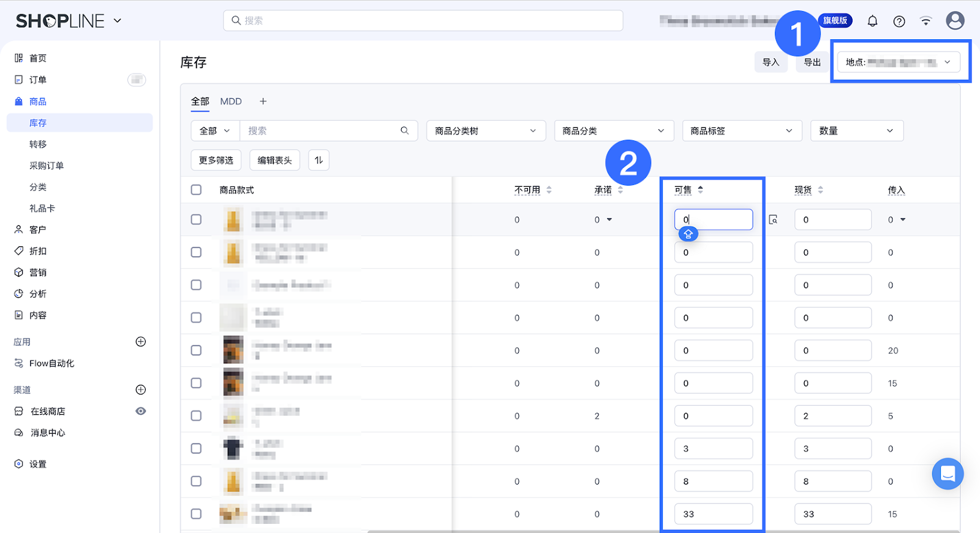
Task: Open 转移 in the sidebar menu
Action: pos(38,145)
